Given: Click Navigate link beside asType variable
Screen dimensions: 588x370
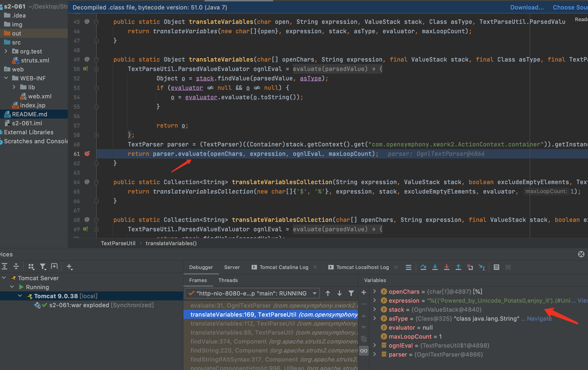Looking at the screenshot, I should [x=539, y=318].
